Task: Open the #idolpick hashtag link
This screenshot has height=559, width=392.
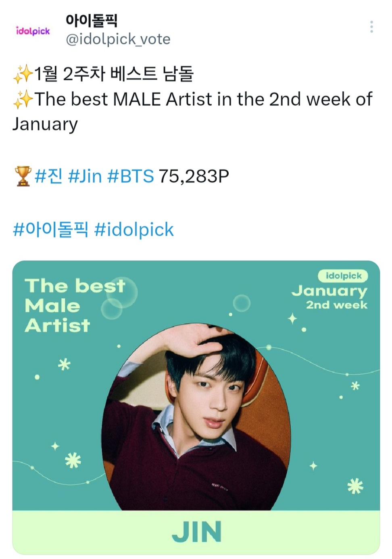Action: pyautogui.click(x=134, y=230)
